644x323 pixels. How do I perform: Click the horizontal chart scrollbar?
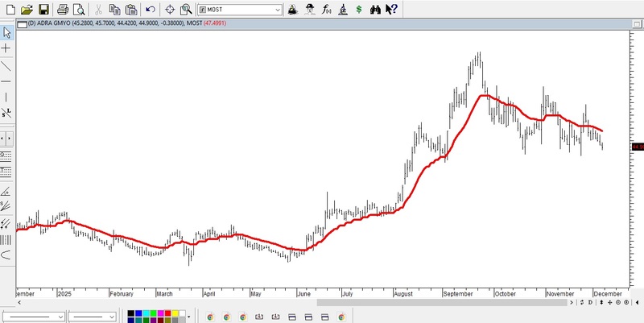point(322,303)
